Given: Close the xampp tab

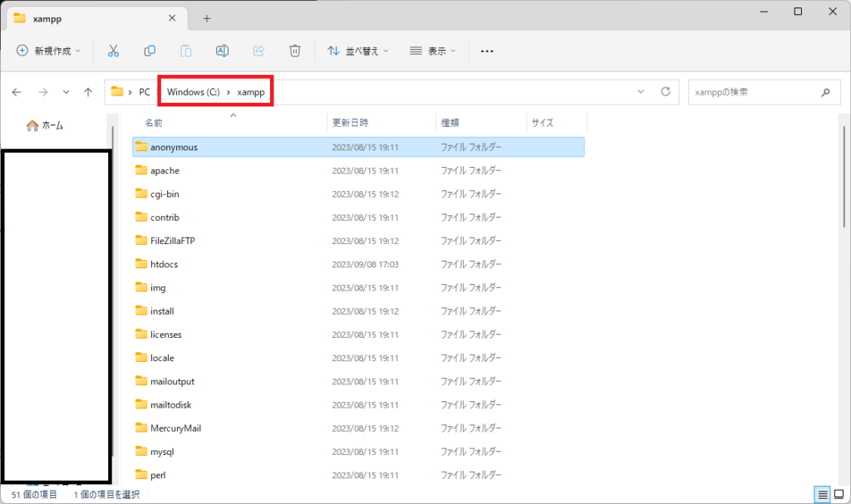Looking at the screenshot, I should click(x=172, y=18).
